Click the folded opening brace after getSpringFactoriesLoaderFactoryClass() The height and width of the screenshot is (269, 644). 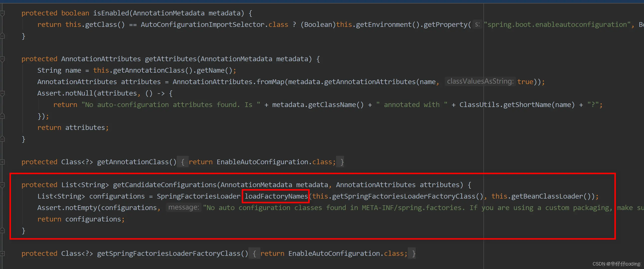(x=254, y=254)
